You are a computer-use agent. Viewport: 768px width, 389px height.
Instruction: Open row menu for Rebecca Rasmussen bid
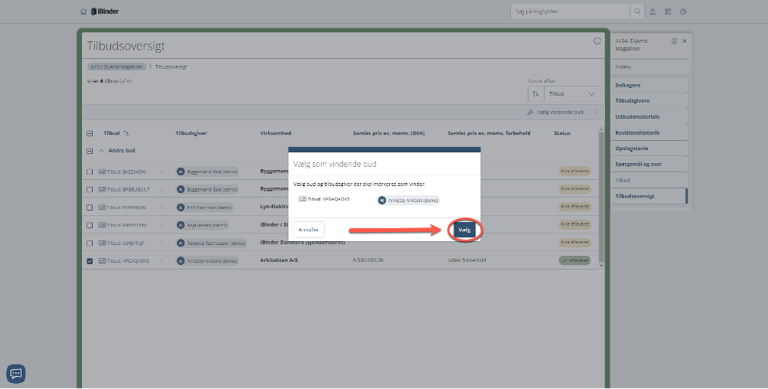tap(161, 243)
